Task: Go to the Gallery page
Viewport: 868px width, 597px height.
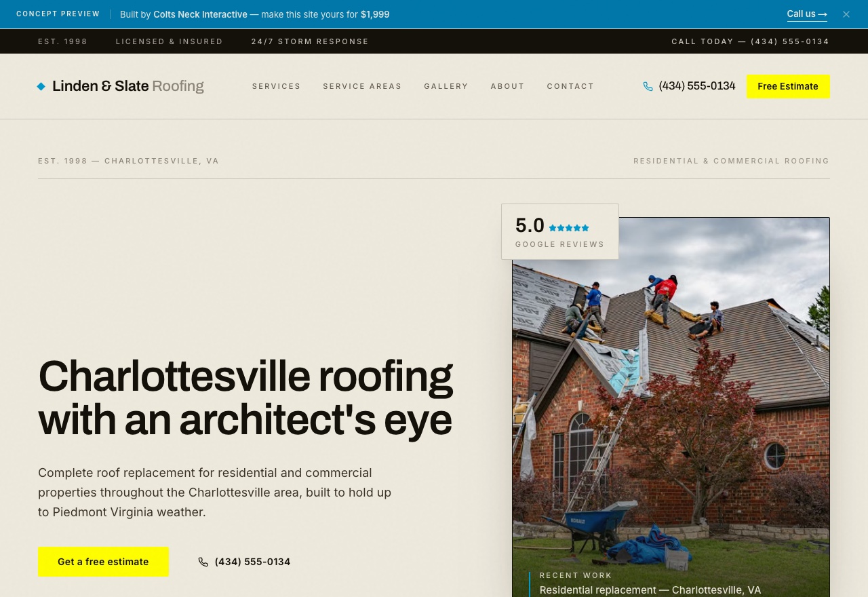Action: (x=446, y=86)
